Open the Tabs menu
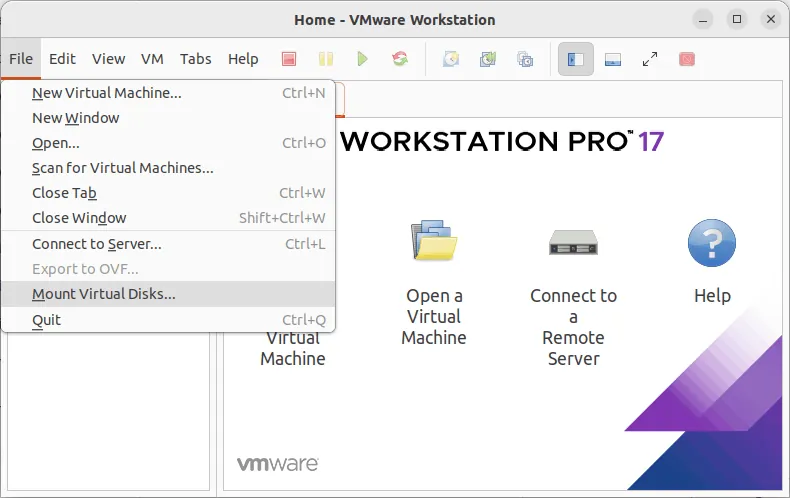Screen dimensions: 790x498 point(195,59)
